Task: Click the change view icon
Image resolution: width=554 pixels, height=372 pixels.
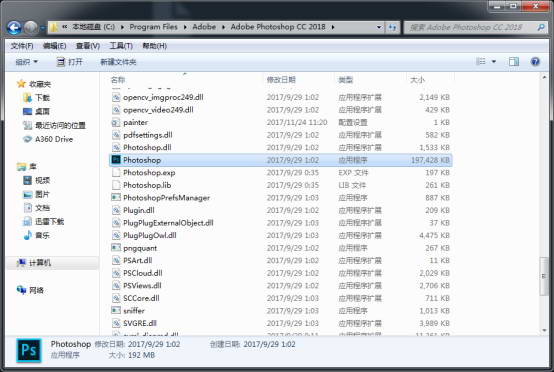Action: 481,62
